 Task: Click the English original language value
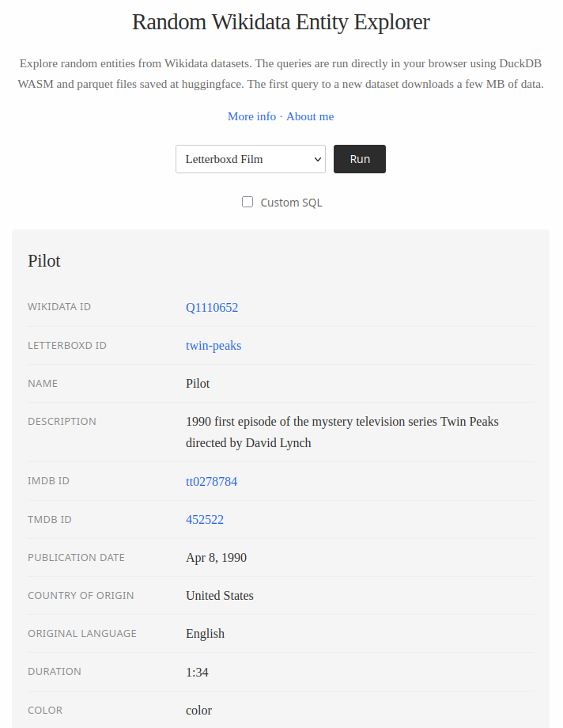click(x=205, y=633)
